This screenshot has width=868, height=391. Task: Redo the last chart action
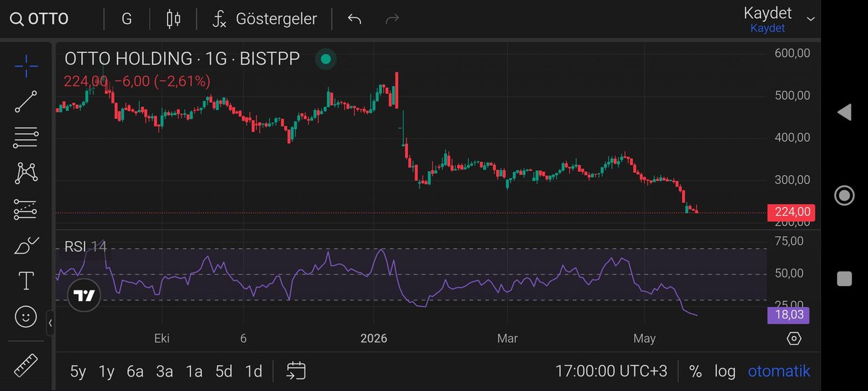click(393, 19)
